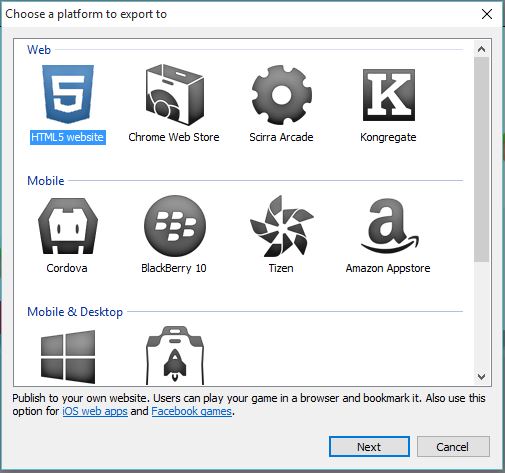This screenshot has height=473, width=505.
Task: Select the Amazon Appstore icon
Action: pyautogui.click(x=389, y=226)
